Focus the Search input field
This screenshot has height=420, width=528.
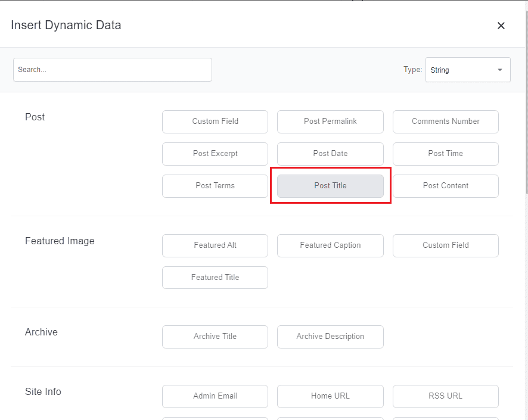[113, 70]
